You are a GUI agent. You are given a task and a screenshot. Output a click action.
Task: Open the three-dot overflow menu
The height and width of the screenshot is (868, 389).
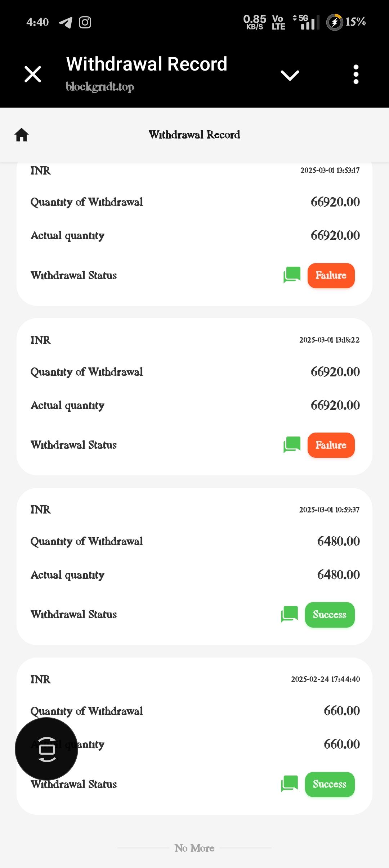[x=356, y=74]
